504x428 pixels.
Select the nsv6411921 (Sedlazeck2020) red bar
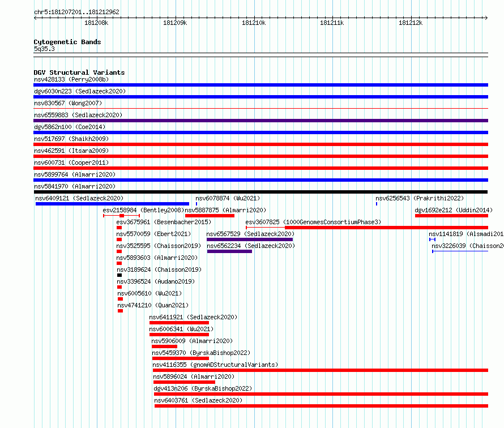click(179, 323)
